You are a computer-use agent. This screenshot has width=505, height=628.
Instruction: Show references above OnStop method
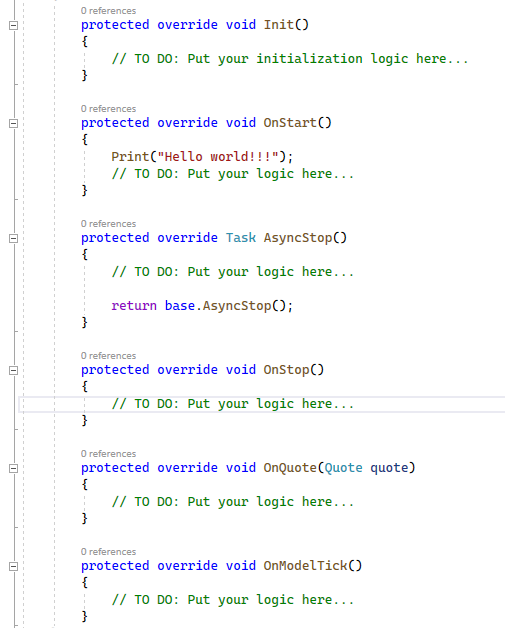(108, 356)
